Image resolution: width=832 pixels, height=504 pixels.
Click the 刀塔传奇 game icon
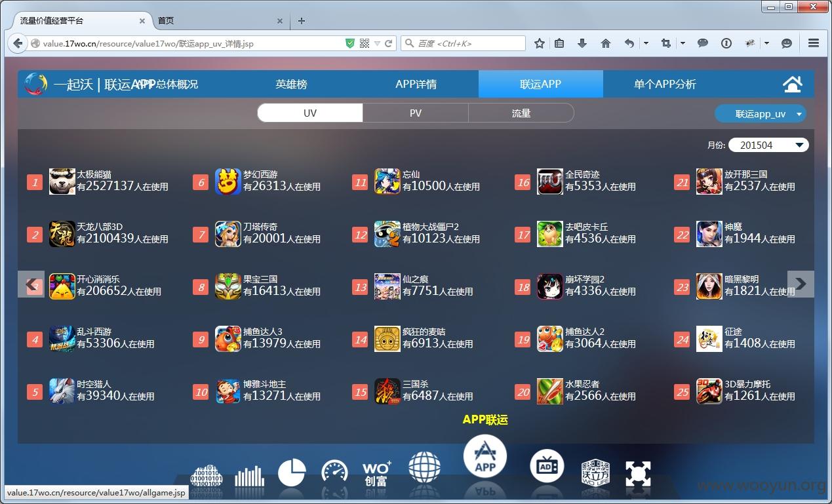pos(228,234)
